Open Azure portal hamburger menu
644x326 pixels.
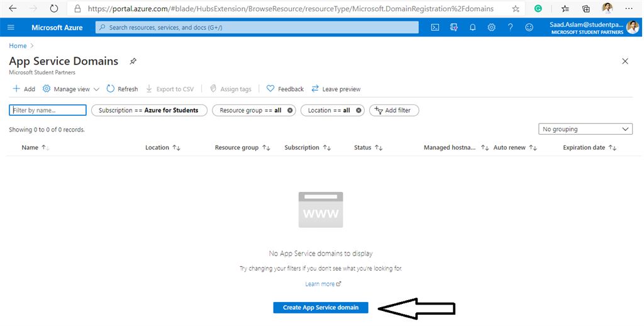point(11,28)
